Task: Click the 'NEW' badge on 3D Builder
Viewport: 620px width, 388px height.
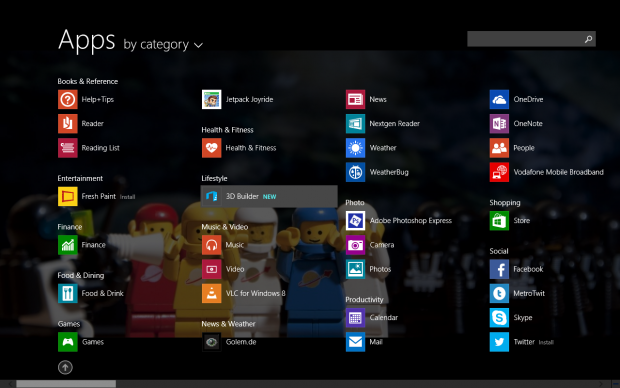Action: pos(270,197)
